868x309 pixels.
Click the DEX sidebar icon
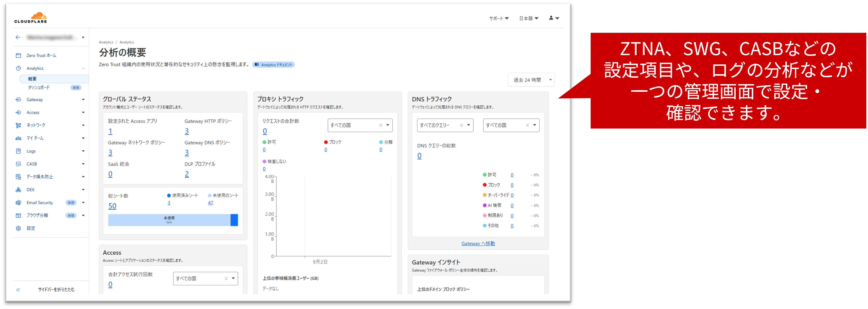[x=18, y=190]
